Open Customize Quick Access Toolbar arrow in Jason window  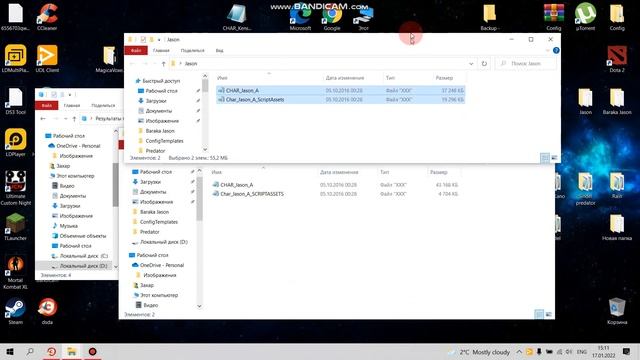click(159, 40)
